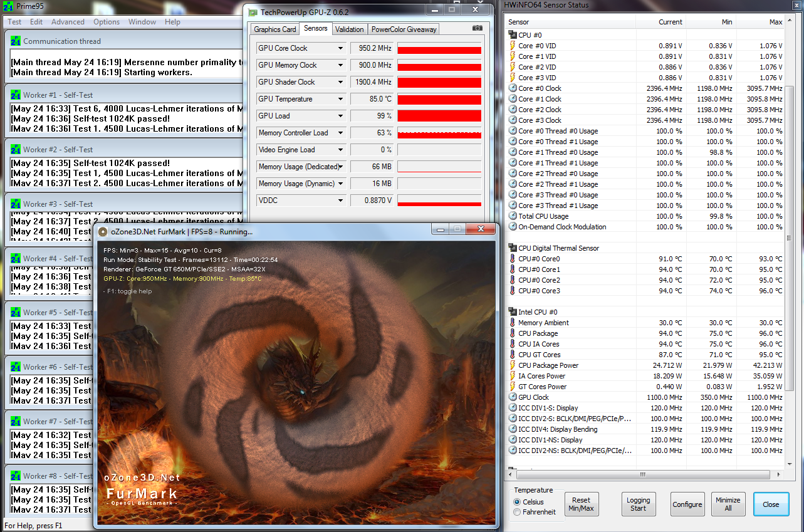Click the Reset Min/Max button in HWiNFO
This screenshot has height=532, width=804.
pos(581,504)
